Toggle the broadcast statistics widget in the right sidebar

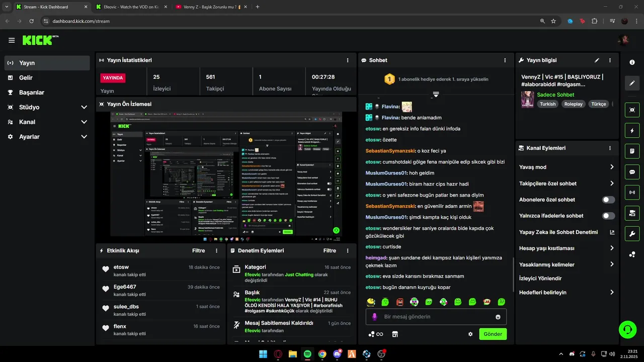(x=632, y=192)
